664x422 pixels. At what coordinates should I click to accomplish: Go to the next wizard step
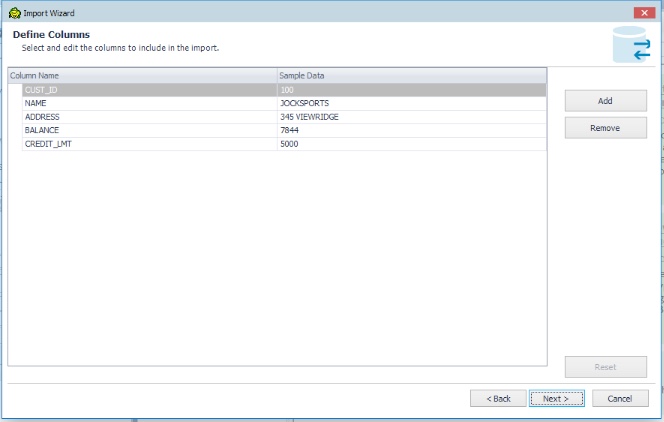pos(555,398)
